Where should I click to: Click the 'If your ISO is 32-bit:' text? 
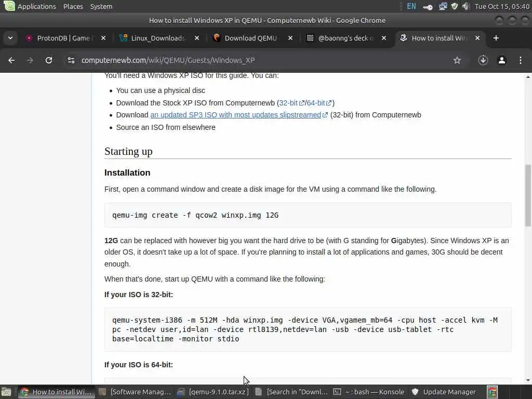pos(138,295)
